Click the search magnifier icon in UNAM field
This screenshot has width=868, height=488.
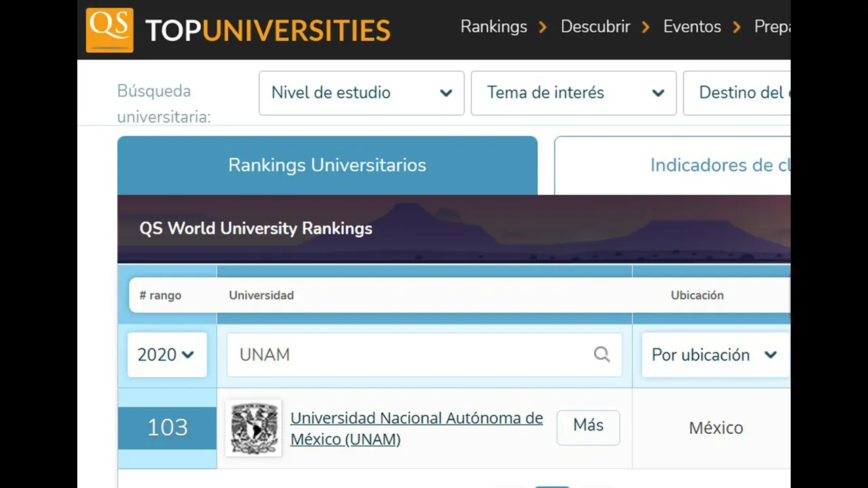[601, 354]
